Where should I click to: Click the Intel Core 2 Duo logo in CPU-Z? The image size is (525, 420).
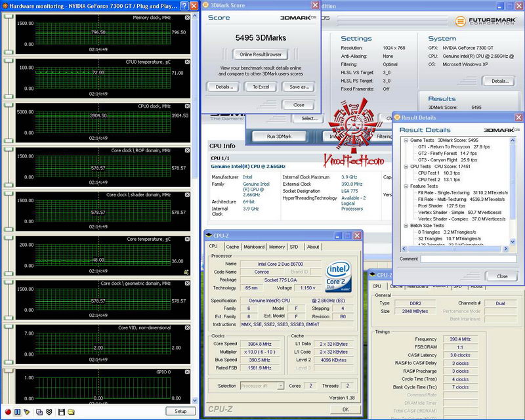(x=338, y=276)
